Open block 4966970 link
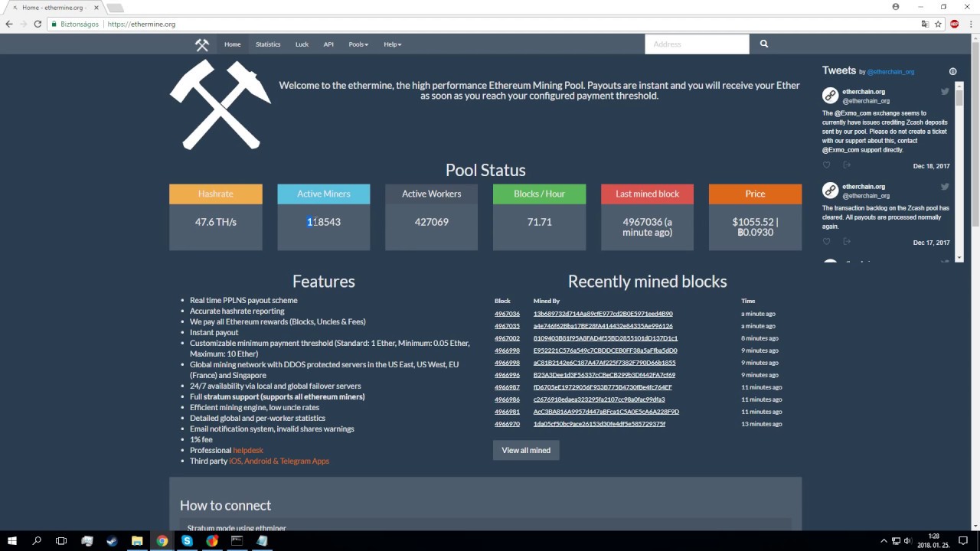 pos(507,424)
